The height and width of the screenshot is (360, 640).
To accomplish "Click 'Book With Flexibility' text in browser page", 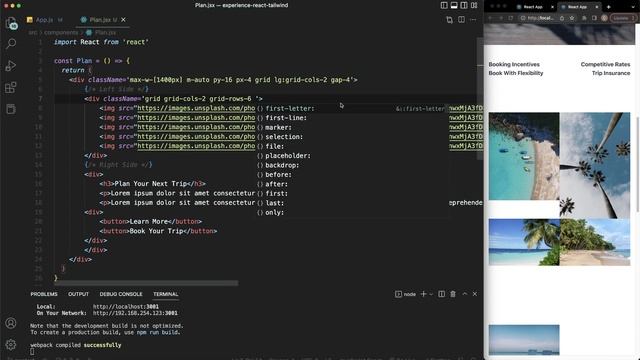I will (x=516, y=73).
